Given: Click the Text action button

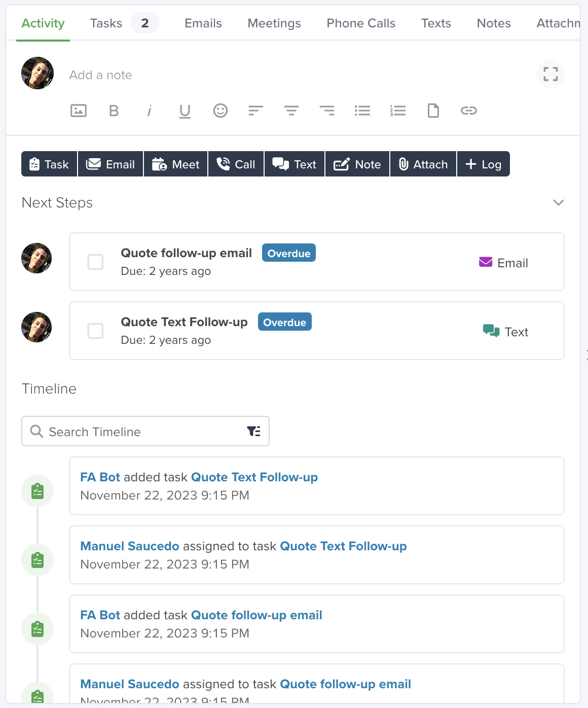Looking at the screenshot, I should 295,164.
